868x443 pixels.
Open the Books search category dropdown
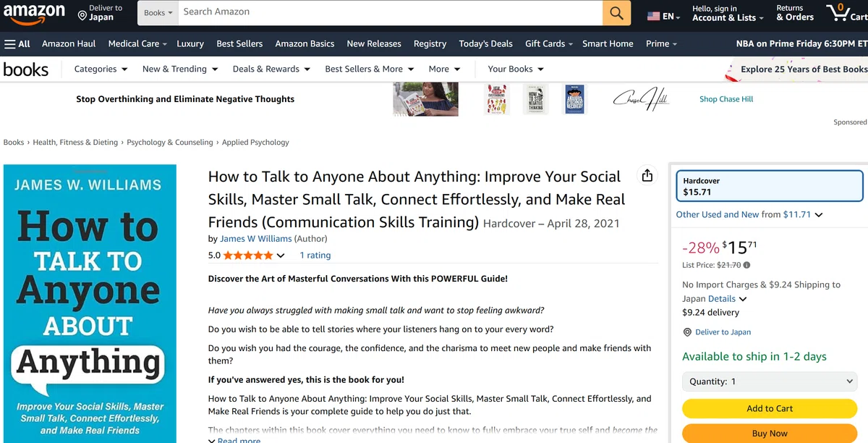[x=158, y=12]
